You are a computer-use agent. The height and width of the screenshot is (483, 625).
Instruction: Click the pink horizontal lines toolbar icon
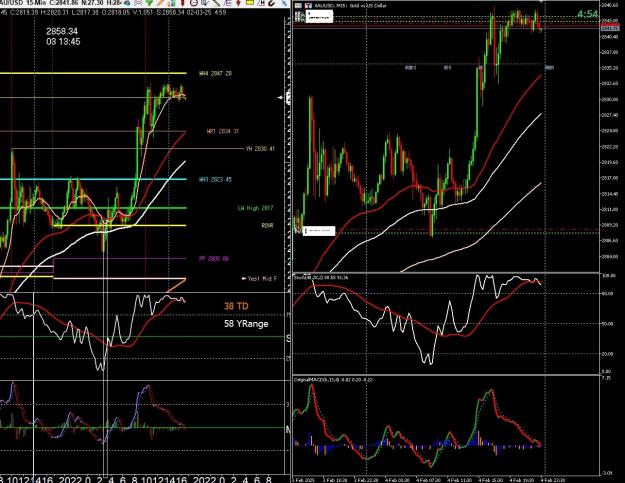tap(138, 3)
